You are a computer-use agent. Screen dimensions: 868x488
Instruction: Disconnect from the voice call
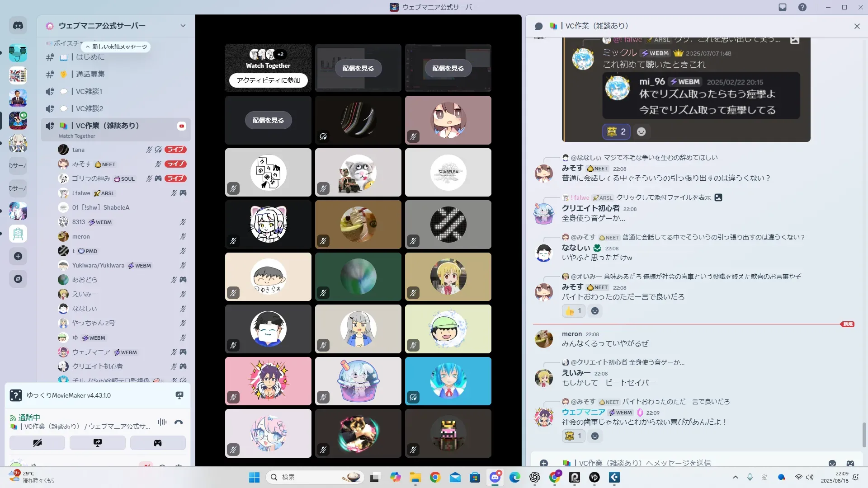pos(179,422)
